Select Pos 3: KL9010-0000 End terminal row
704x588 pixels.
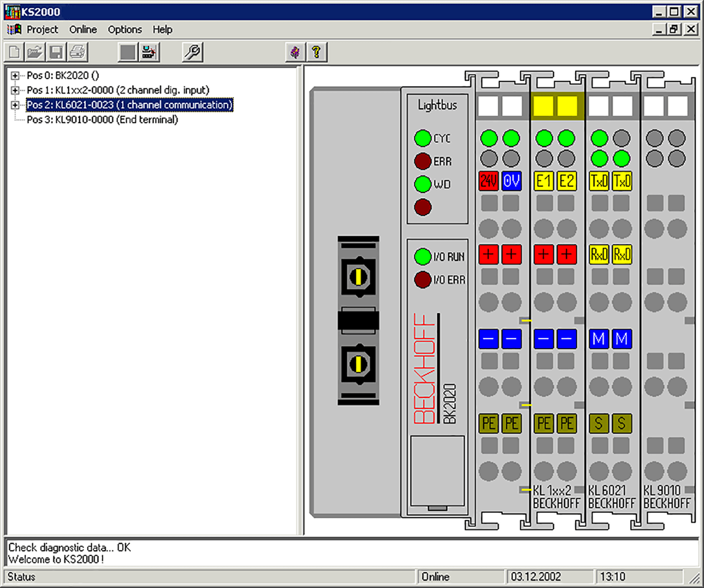[102, 120]
